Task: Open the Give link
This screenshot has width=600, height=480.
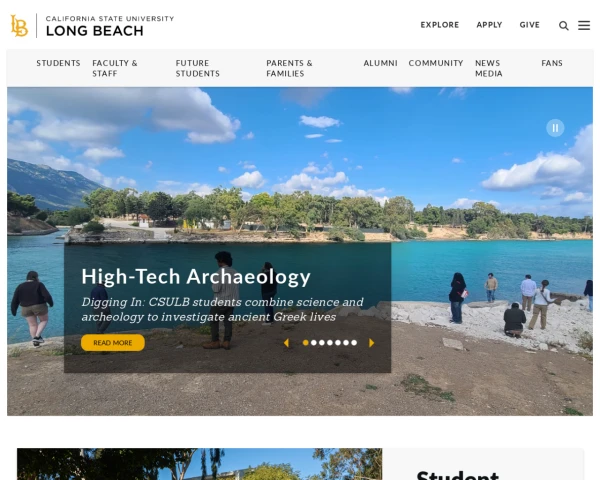Action: pyautogui.click(x=530, y=25)
